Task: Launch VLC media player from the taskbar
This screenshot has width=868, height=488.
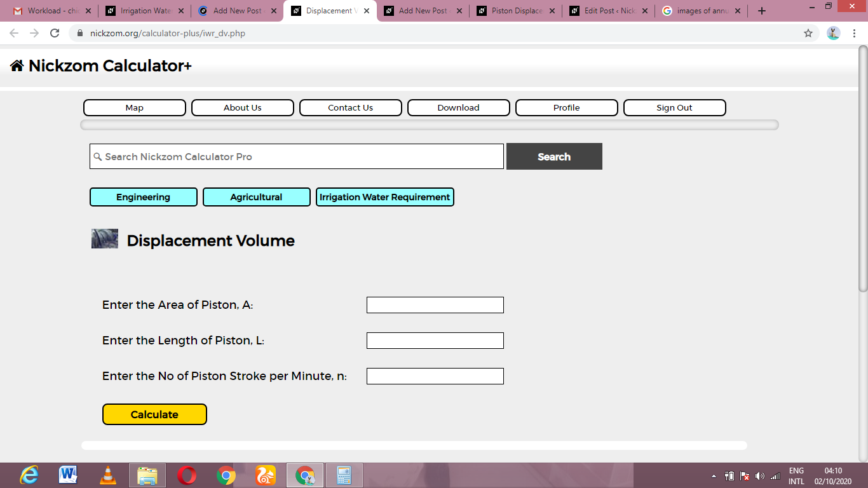Action: click(108, 475)
